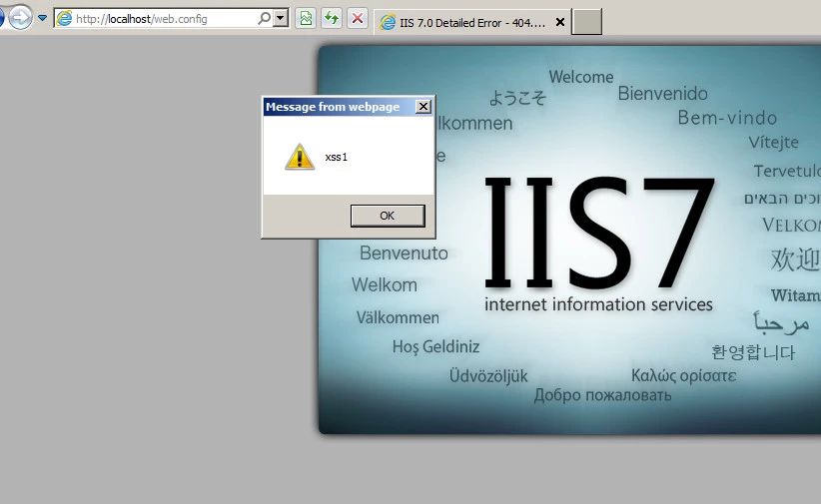
Task: Click the Hoş Geldiniz text
Action: coord(435,347)
